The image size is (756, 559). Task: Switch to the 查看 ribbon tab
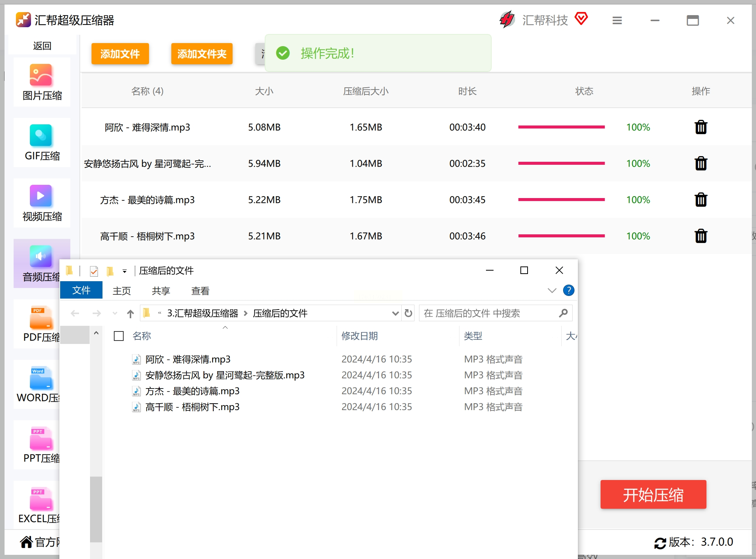click(x=200, y=291)
